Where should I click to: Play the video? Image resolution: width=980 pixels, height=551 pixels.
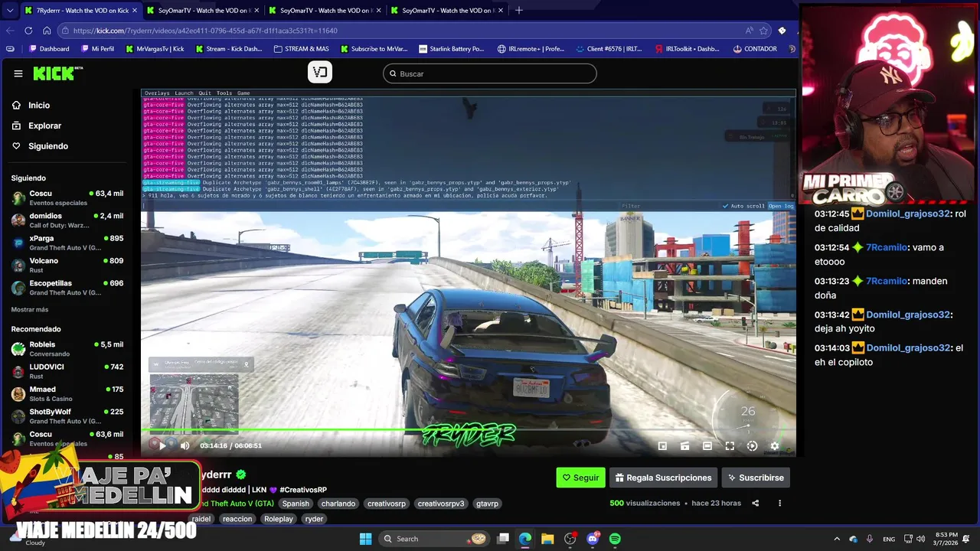coord(162,445)
